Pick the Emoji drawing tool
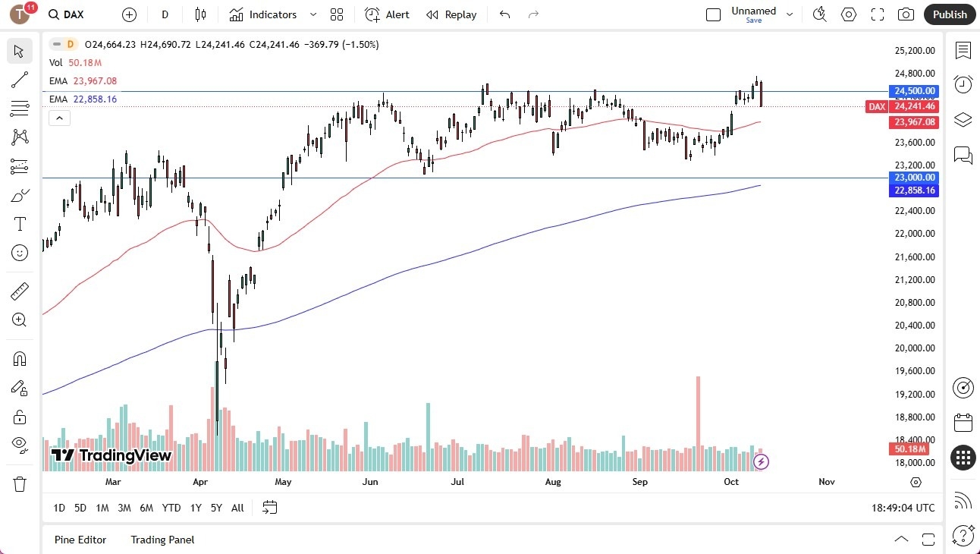This screenshot has height=554, width=980. pyautogui.click(x=19, y=253)
